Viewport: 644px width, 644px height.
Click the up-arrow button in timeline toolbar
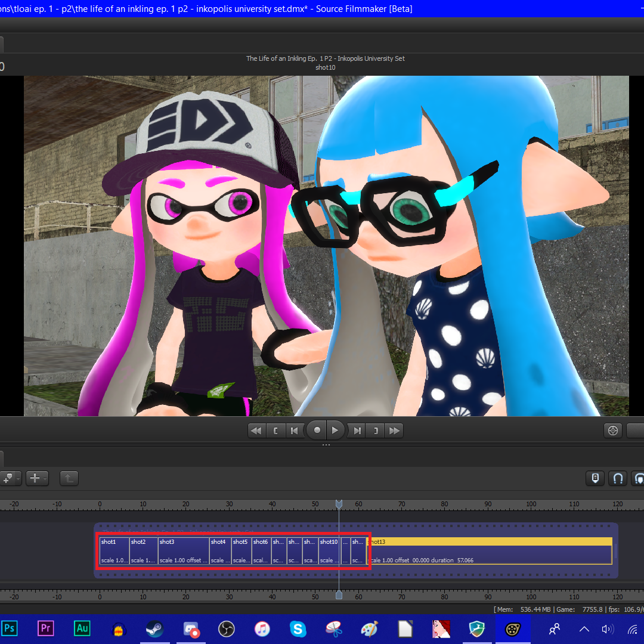[x=69, y=478]
